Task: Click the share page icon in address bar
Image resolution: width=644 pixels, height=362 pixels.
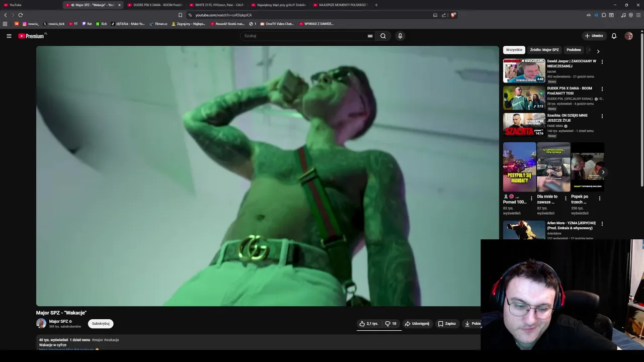Action: (x=444, y=15)
